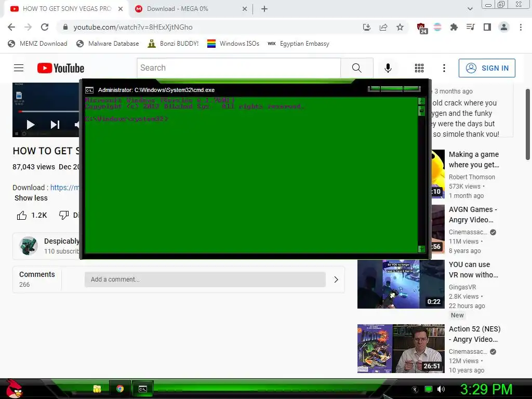Click the browser forward arrow
Image resolution: width=532 pixels, height=399 pixels.
[28, 27]
